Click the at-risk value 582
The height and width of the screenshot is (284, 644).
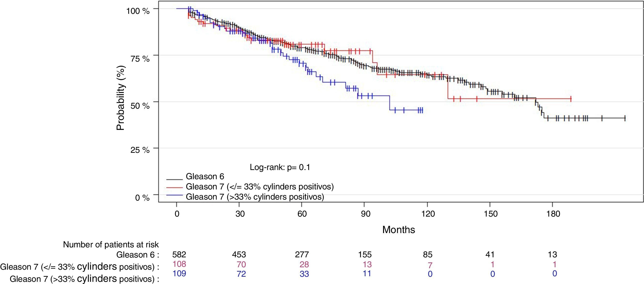pyautogui.click(x=179, y=254)
